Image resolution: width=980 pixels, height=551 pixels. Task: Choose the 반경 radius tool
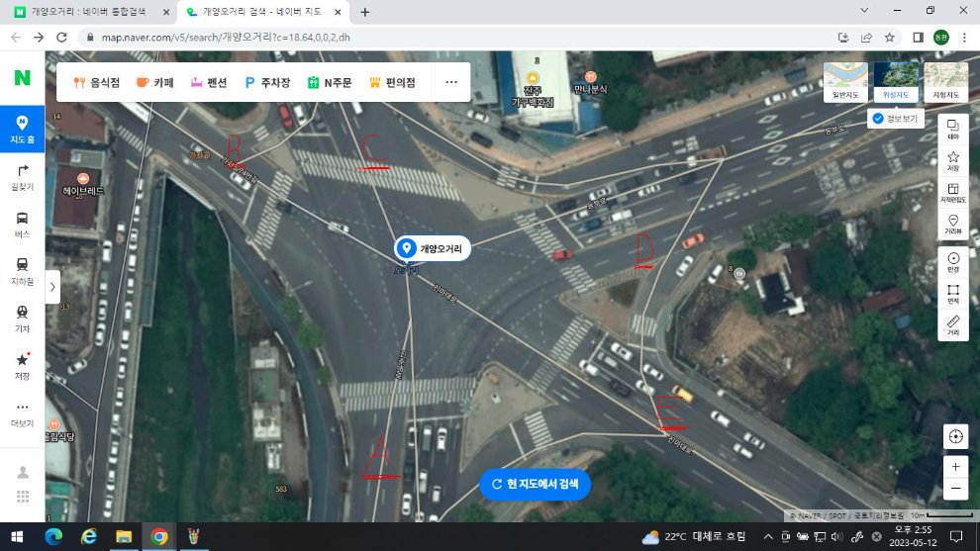(x=953, y=261)
